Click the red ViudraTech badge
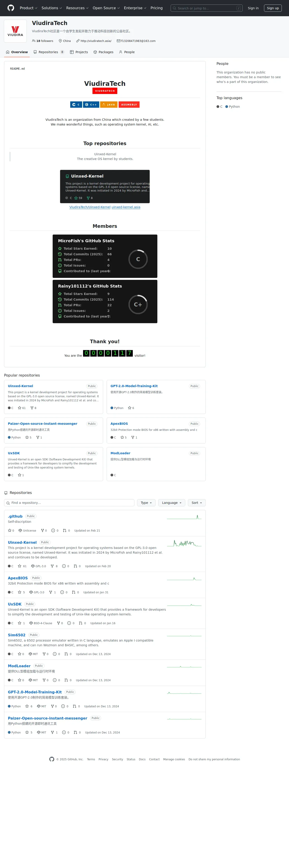289x868 pixels. click(105, 91)
